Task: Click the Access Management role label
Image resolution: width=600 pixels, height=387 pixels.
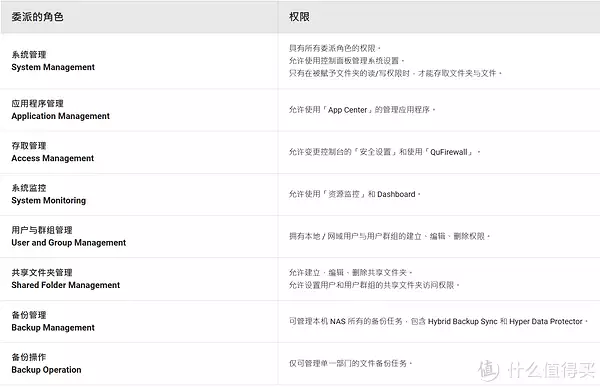Action: click(x=52, y=158)
